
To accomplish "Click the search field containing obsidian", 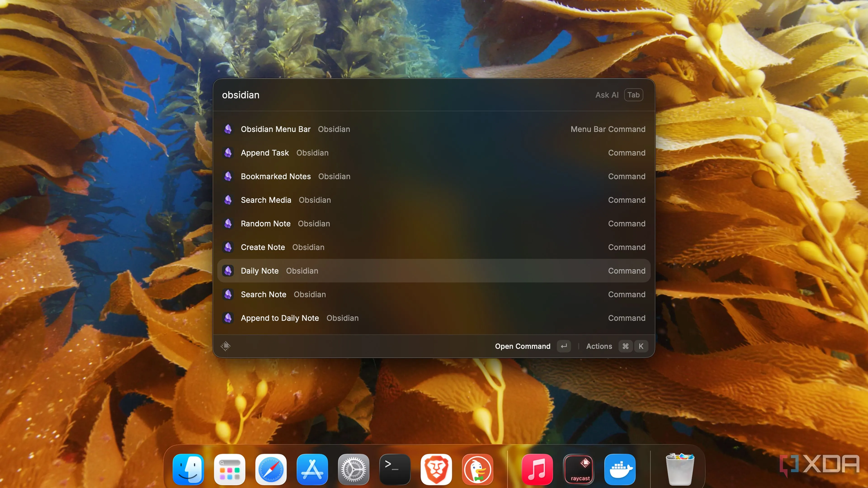I will 371,95.
